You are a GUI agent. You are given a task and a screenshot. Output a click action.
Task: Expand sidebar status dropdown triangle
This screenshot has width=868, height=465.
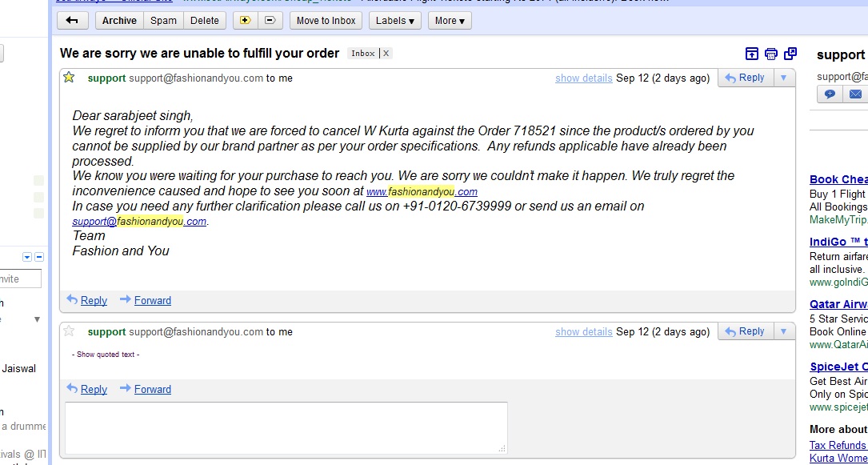(38, 319)
